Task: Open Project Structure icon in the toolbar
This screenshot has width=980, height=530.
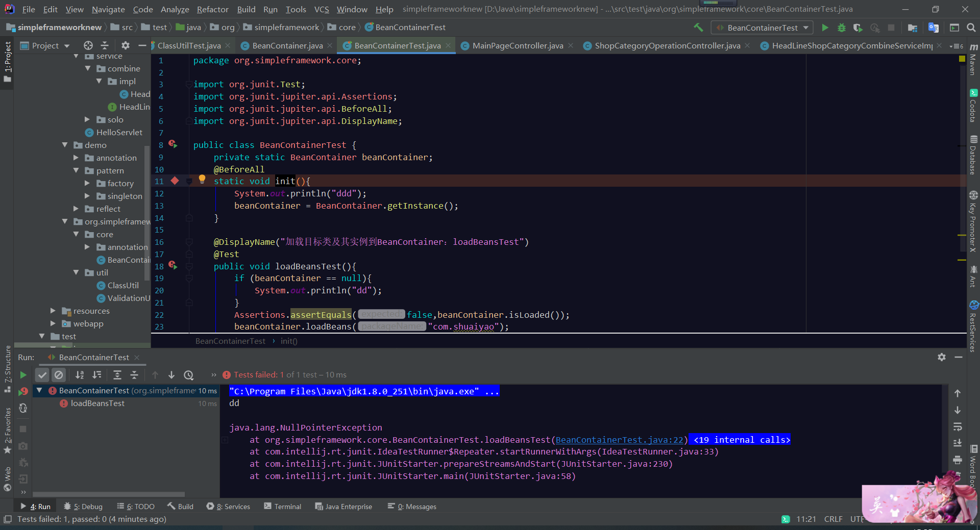Action: coord(913,28)
